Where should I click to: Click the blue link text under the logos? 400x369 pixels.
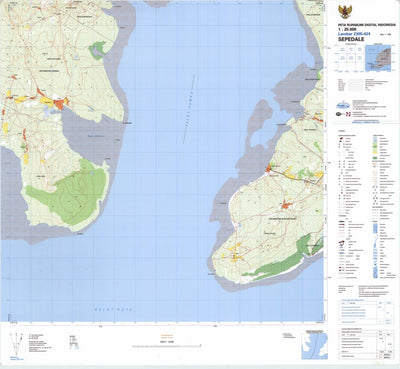(x=366, y=122)
